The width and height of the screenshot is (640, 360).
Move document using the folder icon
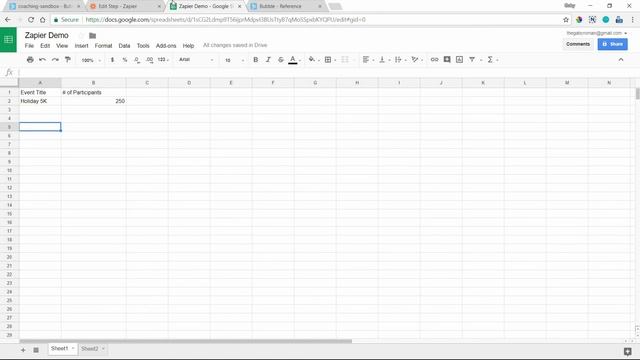tap(93, 36)
